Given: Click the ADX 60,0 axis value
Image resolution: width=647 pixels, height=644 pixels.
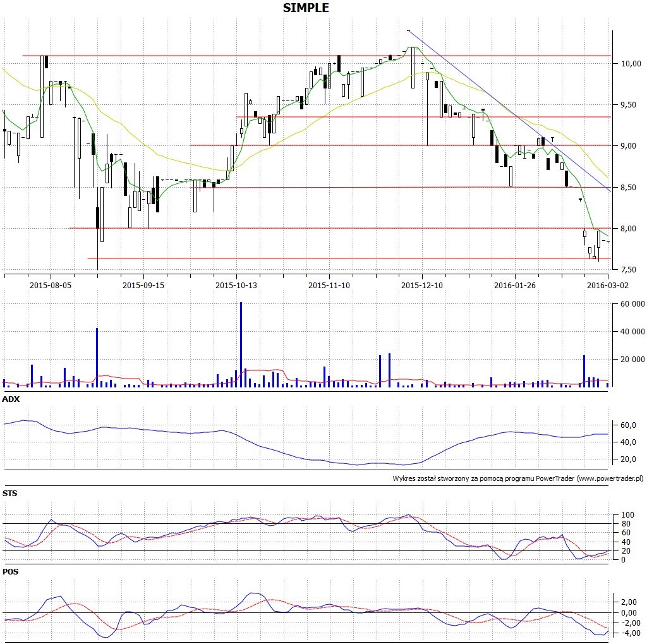Looking at the screenshot, I should tap(628, 425).
